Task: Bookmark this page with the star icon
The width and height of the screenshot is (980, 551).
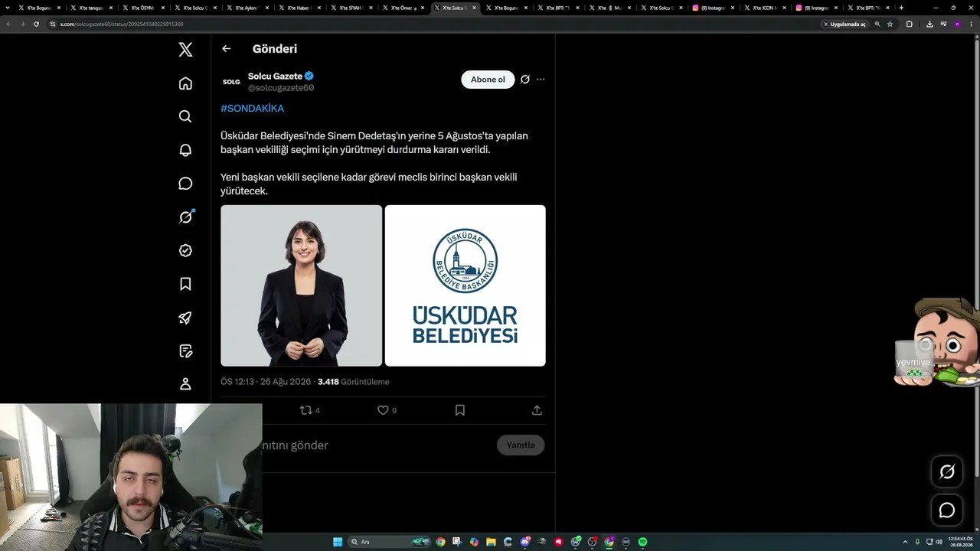Action: click(890, 24)
